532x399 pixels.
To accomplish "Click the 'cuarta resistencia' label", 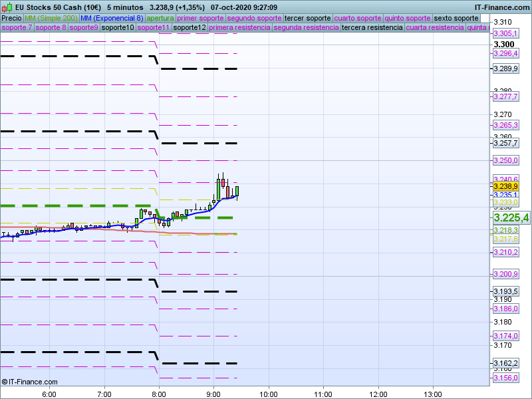I will pyautogui.click(x=435, y=28).
